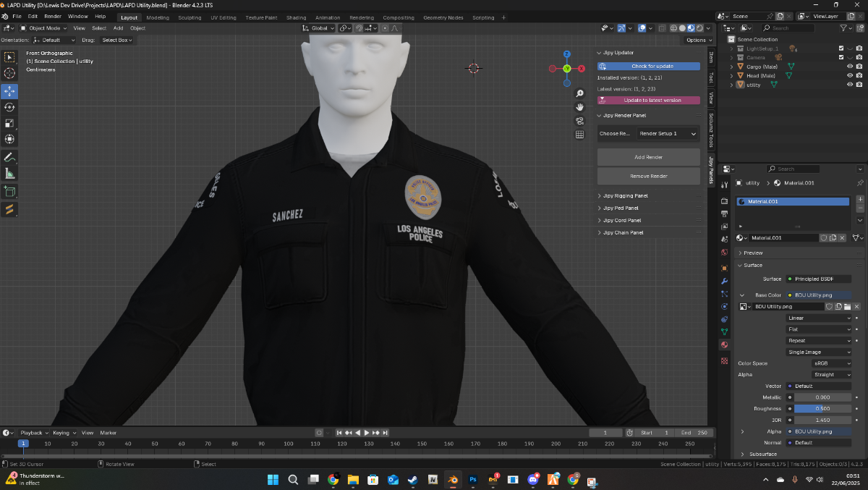Click the Check for update button
868x490 pixels.
pyautogui.click(x=649, y=66)
